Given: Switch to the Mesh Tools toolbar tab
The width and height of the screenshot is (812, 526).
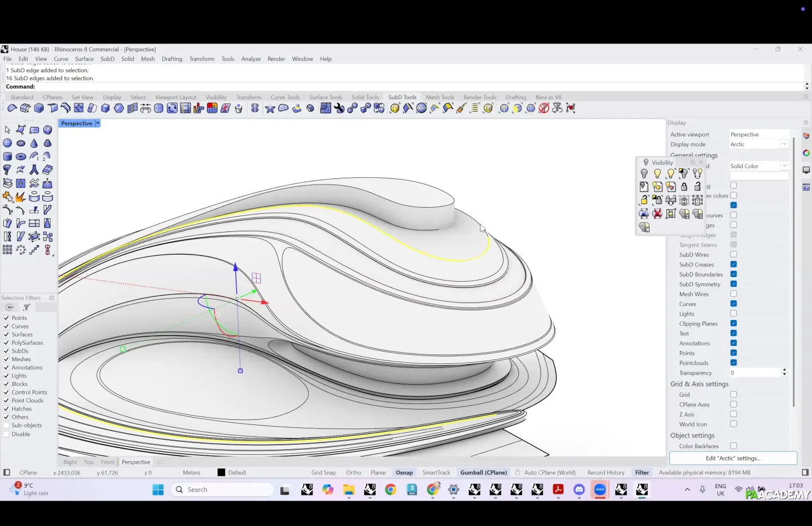Looking at the screenshot, I should 440,97.
